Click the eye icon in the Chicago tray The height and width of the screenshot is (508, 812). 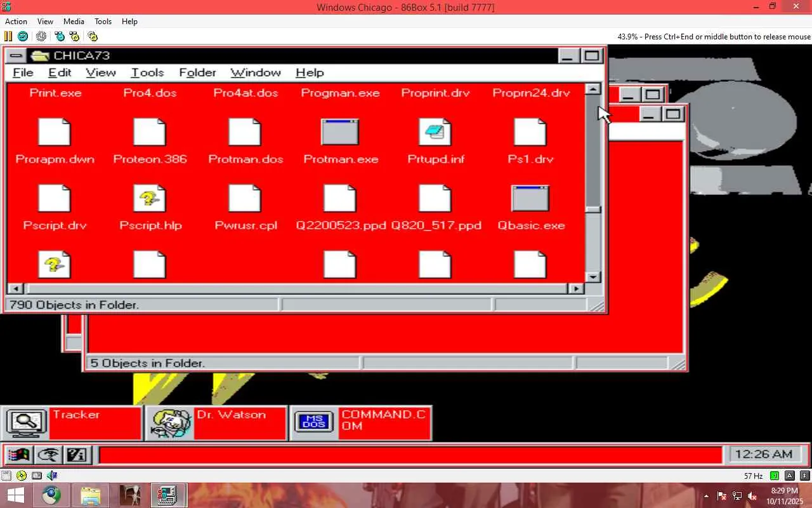[49, 455]
